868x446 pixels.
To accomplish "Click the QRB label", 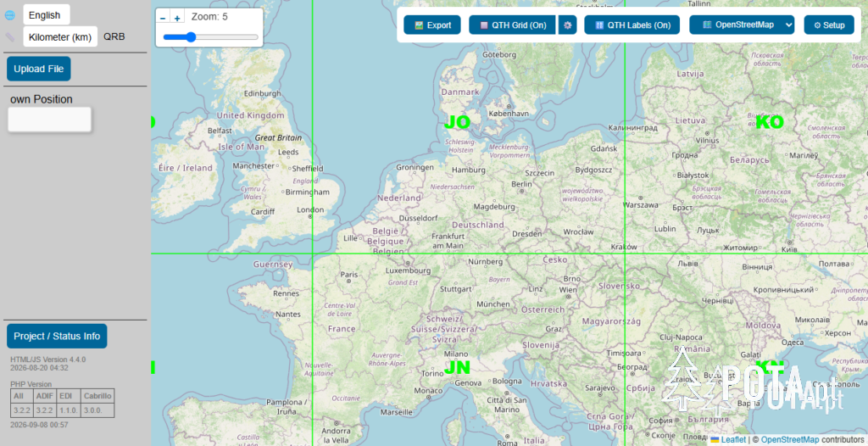I will [x=114, y=37].
